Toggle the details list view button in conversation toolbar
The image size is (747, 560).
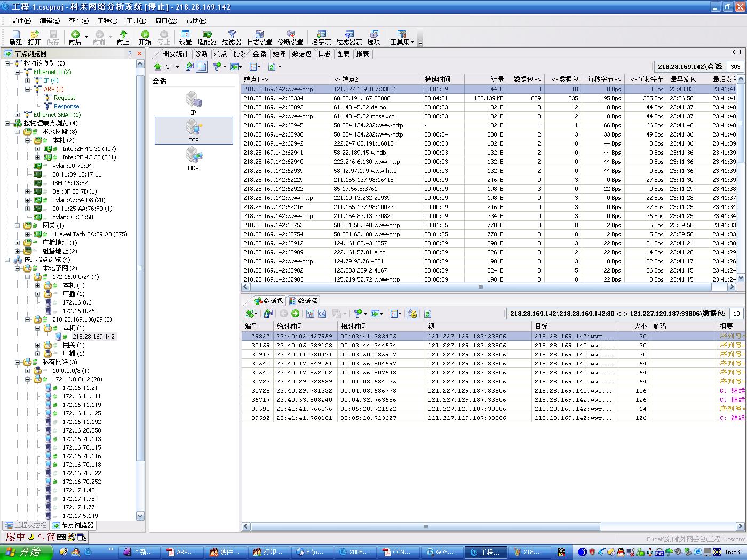202,67
